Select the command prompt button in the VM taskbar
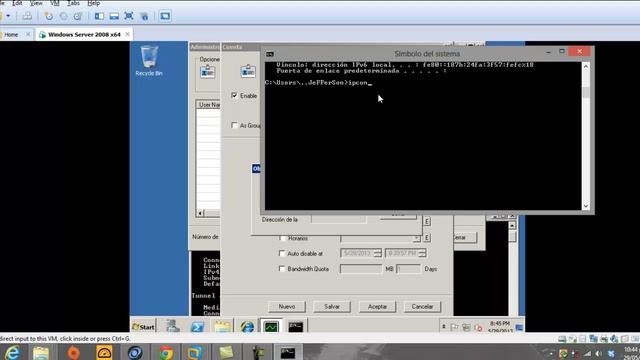This screenshot has height=360, width=640. click(x=296, y=327)
